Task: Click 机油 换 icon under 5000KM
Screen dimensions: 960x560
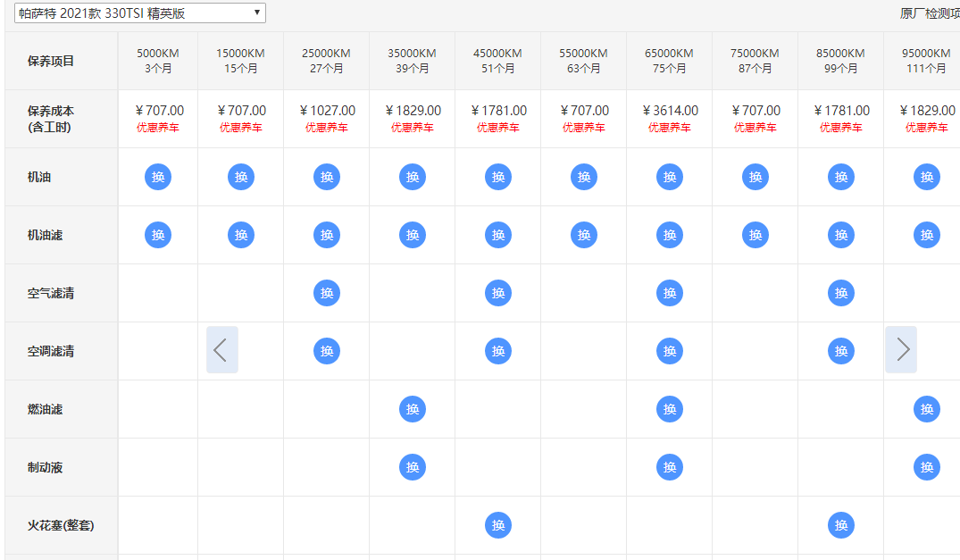Action: [158, 177]
